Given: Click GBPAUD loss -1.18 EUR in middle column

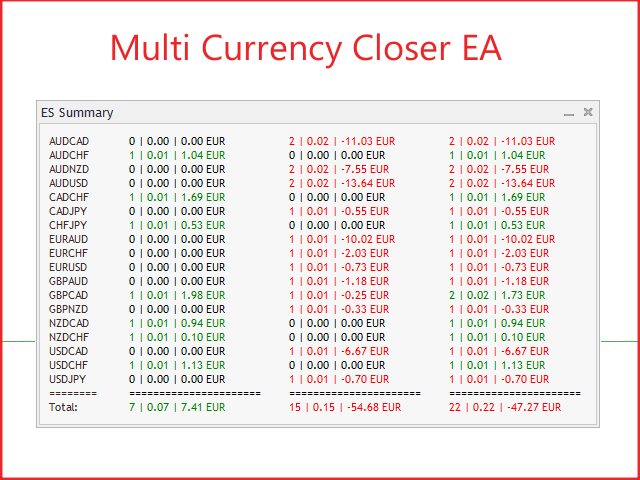Looking at the screenshot, I should [x=365, y=281].
